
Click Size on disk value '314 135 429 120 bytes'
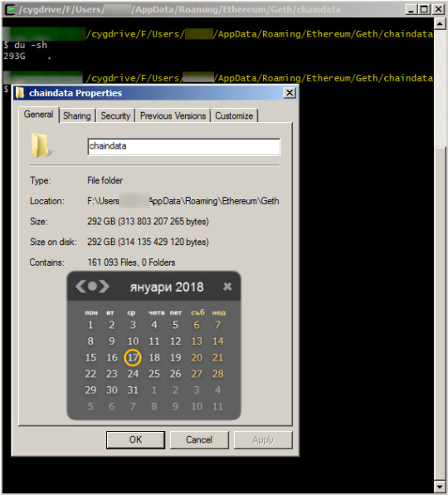[x=163, y=243]
